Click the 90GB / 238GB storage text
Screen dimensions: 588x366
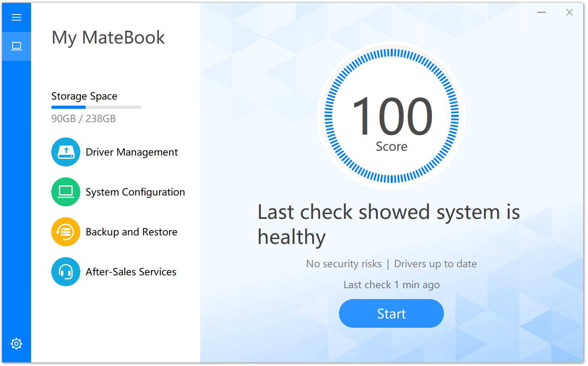click(84, 119)
